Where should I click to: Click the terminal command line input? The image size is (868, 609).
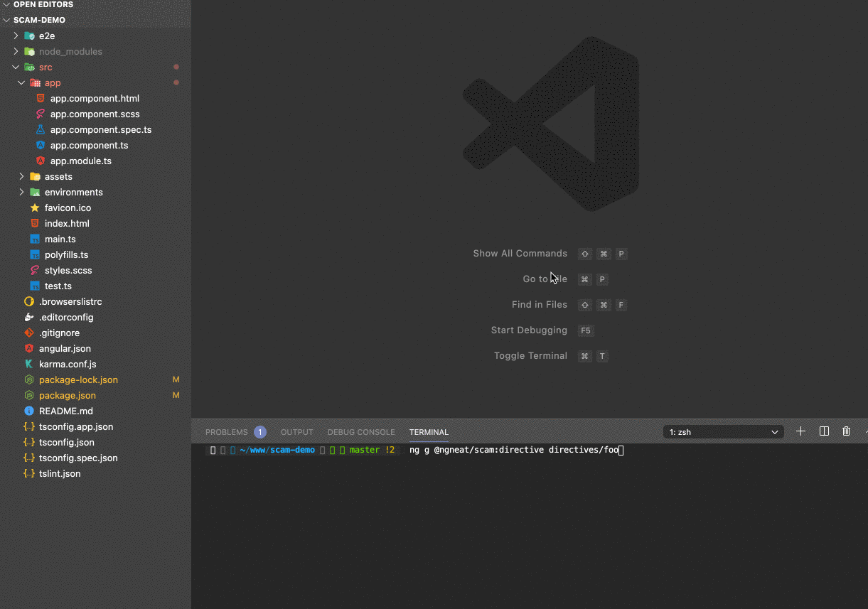pyautogui.click(x=516, y=450)
